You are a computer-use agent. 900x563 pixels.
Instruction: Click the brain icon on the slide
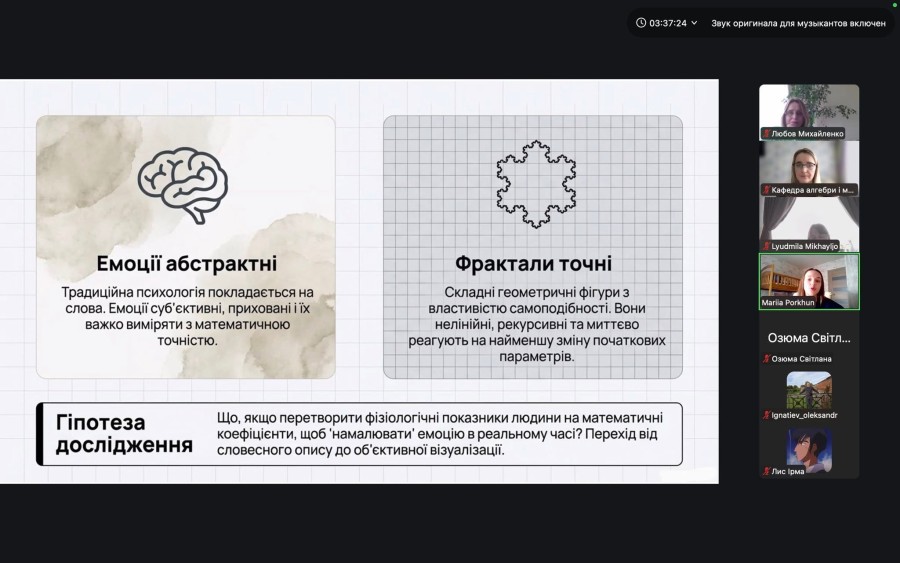183,185
